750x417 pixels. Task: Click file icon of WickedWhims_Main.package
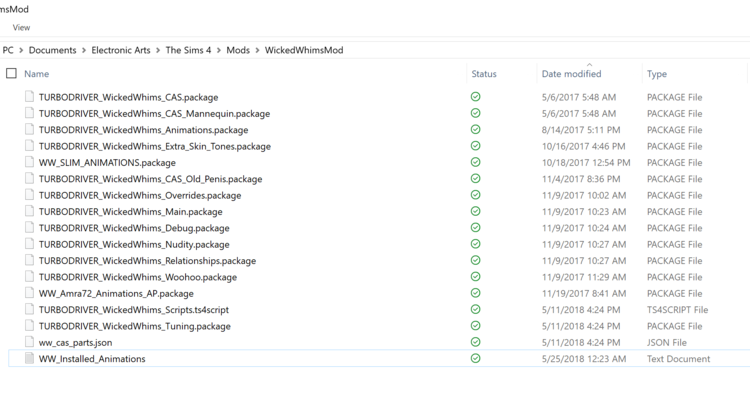pos(29,211)
